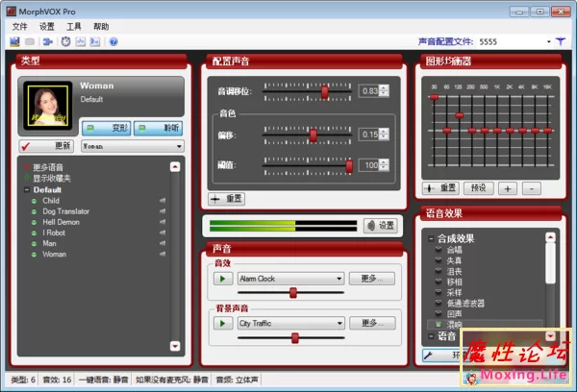Image resolution: width=577 pixels, height=392 pixels.
Task: Click the first blue toolbar icon below 文件
Action: pos(14,41)
